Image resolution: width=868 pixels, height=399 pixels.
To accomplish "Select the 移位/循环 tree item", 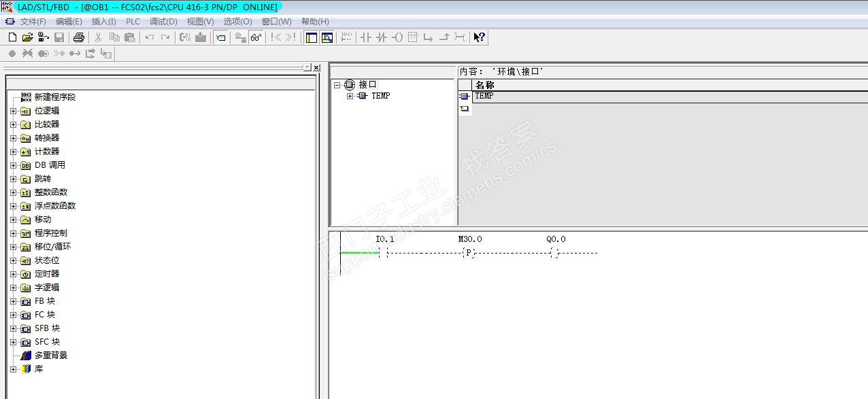I will (52, 247).
